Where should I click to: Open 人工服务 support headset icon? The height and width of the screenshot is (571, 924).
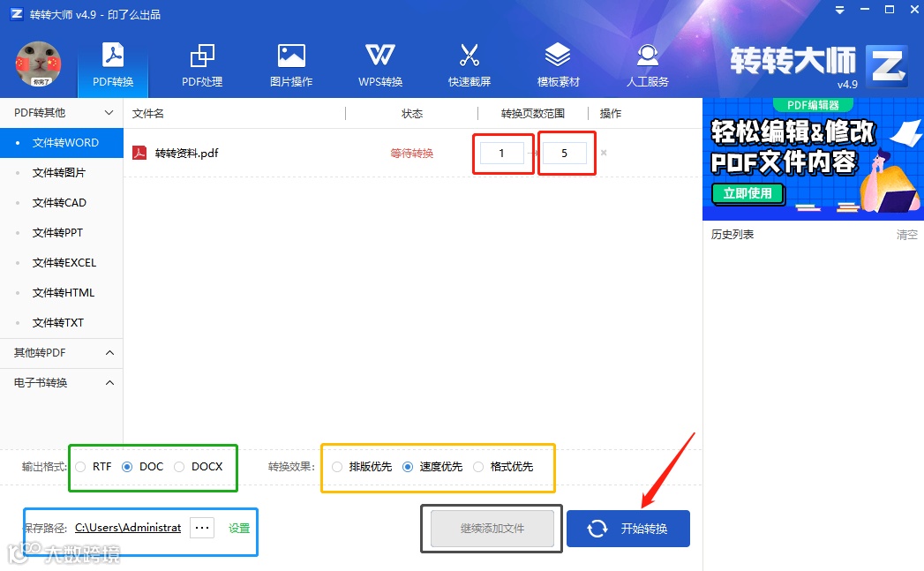click(x=647, y=64)
